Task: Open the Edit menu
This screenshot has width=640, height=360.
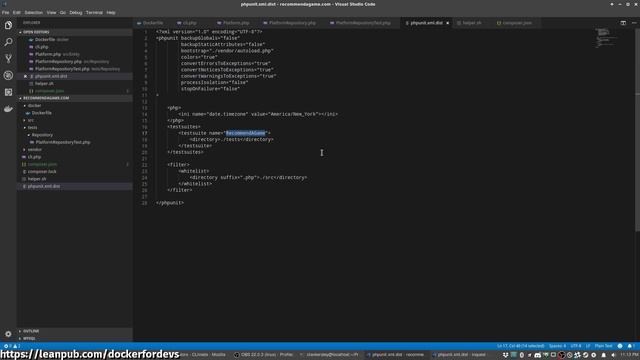Action: tap(16, 13)
